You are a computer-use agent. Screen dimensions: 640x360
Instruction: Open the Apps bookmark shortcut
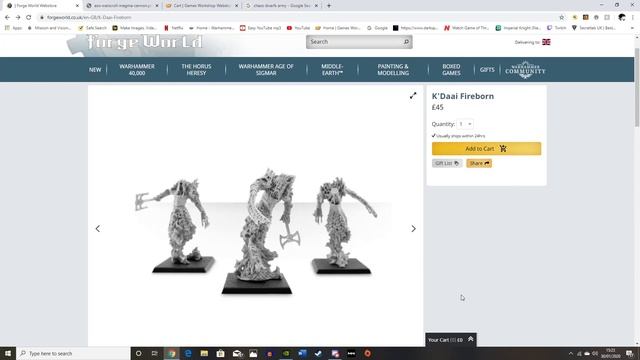[x=13, y=28]
